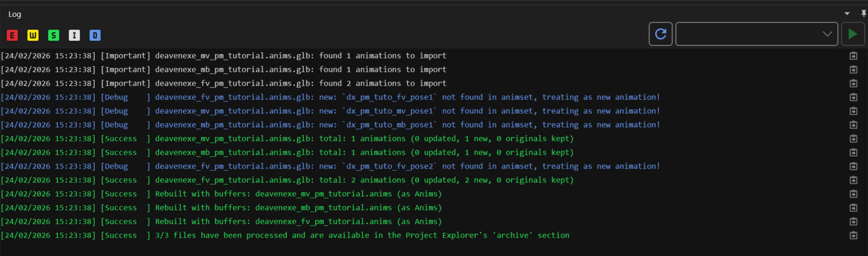Toggle the red Error log filter

click(x=12, y=35)
